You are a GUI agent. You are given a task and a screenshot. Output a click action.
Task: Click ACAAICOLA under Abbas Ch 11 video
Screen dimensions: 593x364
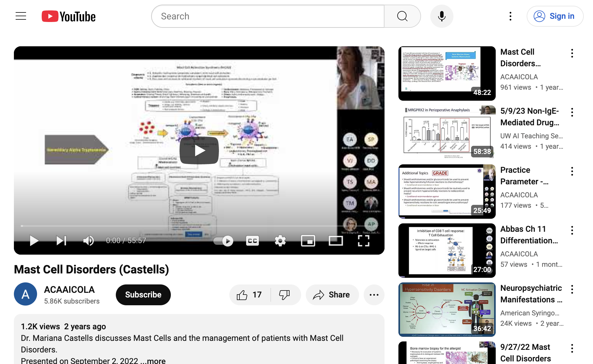point(519,254)
